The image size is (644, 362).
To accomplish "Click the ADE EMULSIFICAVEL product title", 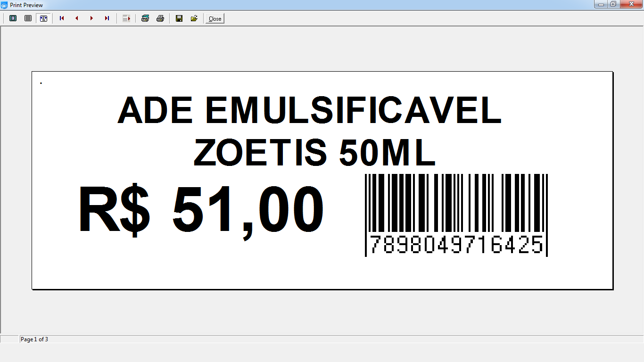I will [x=310, y=111].
